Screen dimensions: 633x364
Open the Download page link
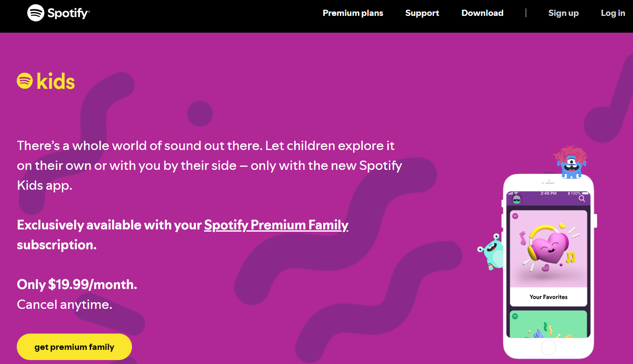[482, 13]
